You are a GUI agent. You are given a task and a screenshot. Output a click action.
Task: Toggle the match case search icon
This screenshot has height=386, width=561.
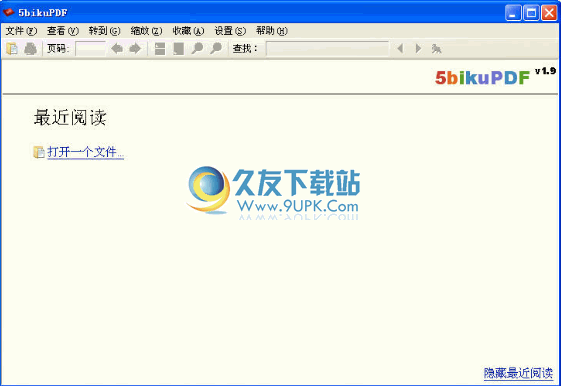pyautogui.click(x=436, y=49)
